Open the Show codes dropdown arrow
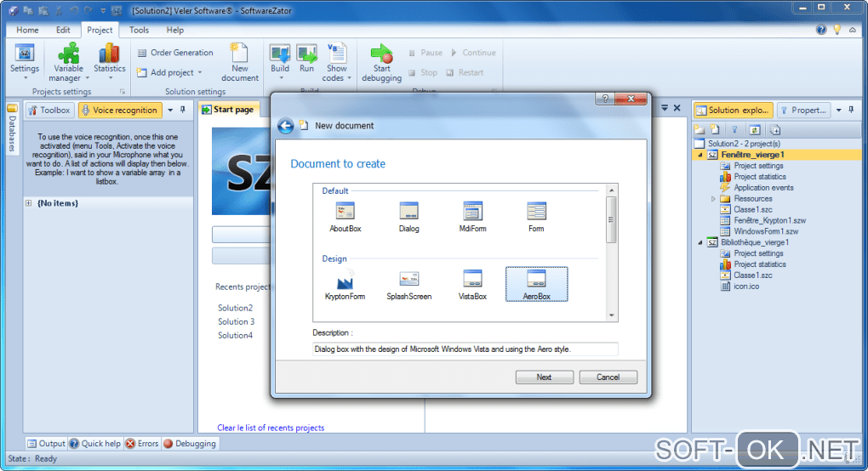Viewport: 868px width, 471px height. pos(349,78)
